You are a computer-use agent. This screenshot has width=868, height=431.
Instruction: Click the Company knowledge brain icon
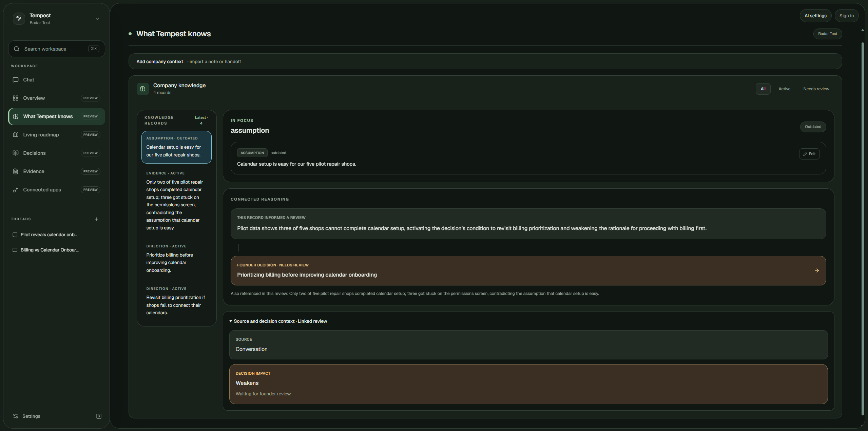pyautogui.click(x=142, y=89)
